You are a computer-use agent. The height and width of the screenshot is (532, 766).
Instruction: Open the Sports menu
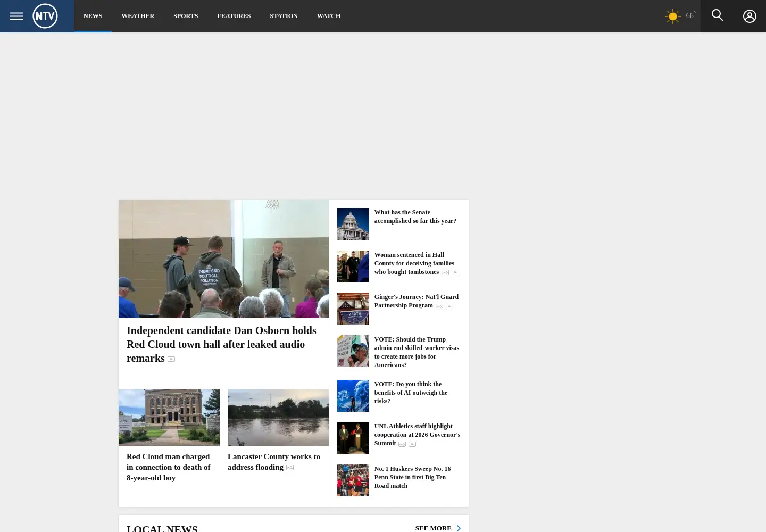186,16
